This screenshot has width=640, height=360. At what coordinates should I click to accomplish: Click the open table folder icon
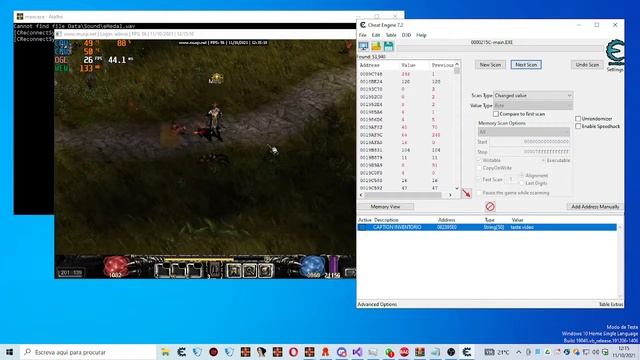[x=376, y=46]
